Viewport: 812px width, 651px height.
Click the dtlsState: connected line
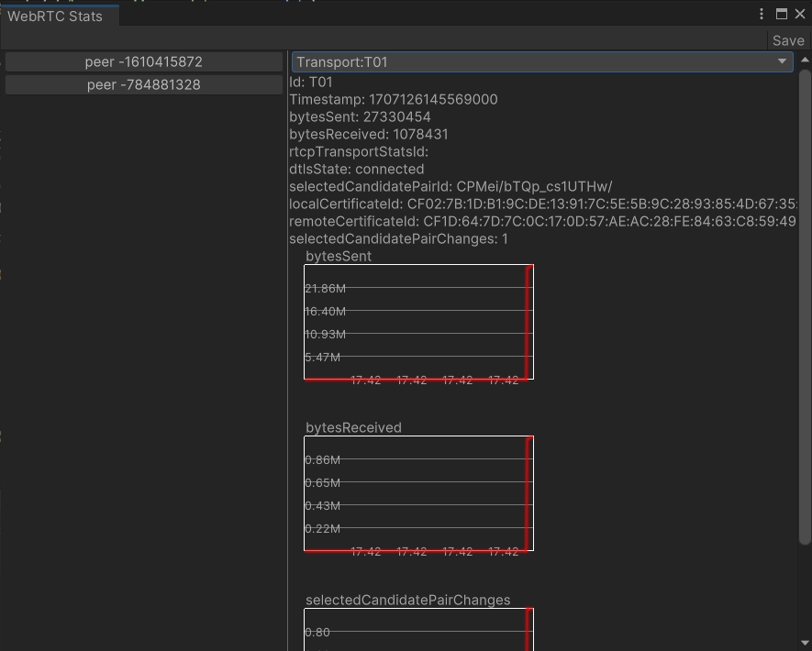pyautogui.click(x=356, y=170)
